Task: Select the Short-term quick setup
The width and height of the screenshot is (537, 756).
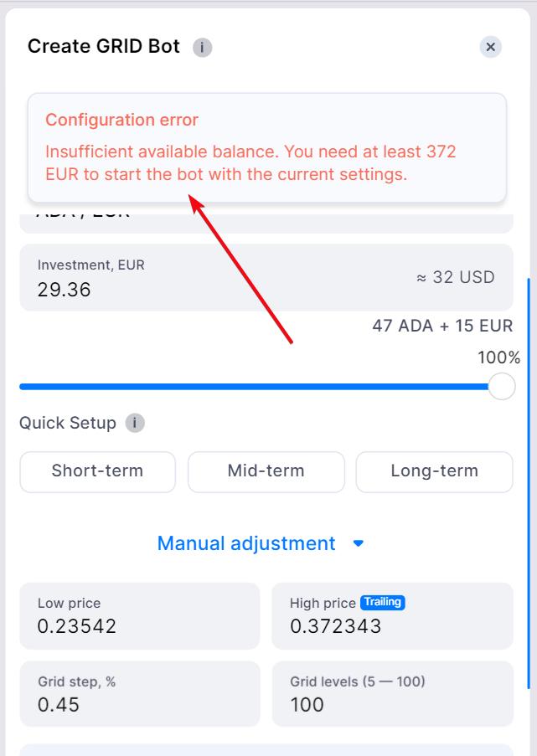Action: click(97, 471)
